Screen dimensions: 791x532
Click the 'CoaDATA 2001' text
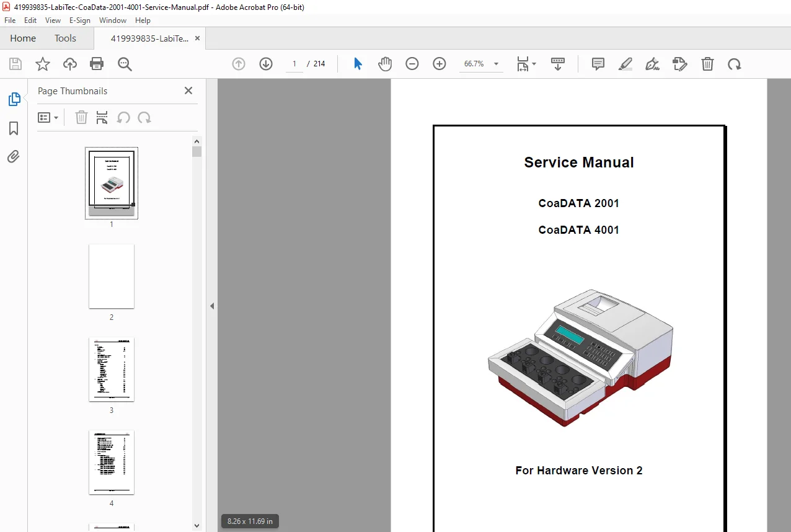click(x=579, y=203)
